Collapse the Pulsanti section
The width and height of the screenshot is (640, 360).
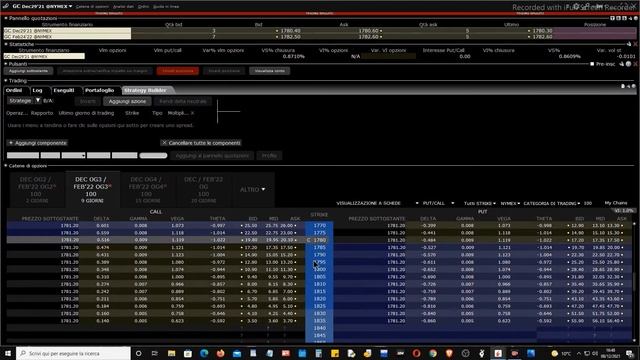(6, 64)
